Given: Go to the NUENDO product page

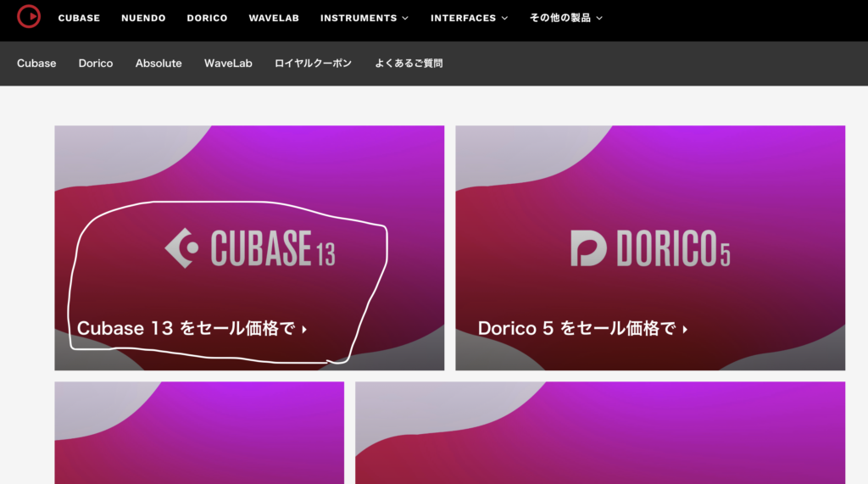Looking at the screenshot, I should click(143, 18).
